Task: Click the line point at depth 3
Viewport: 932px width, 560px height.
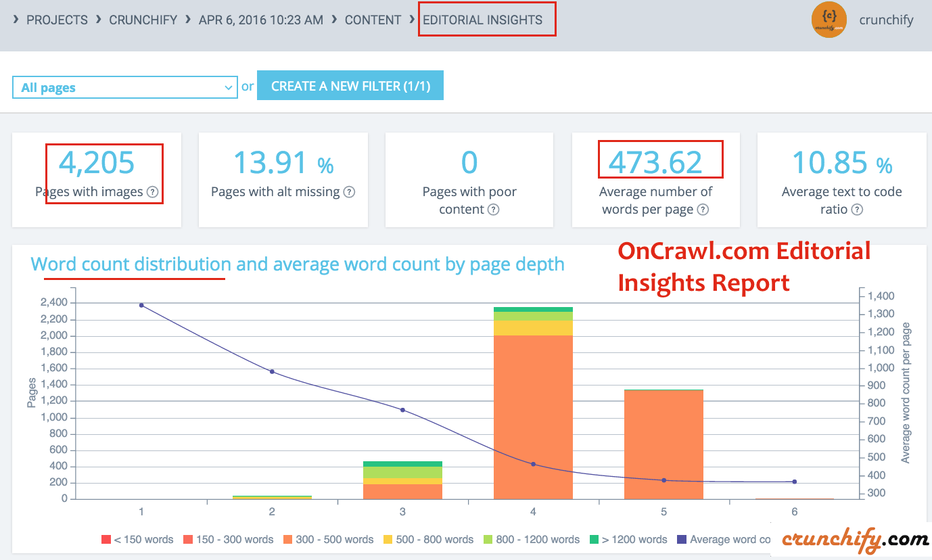Action: 402,410
